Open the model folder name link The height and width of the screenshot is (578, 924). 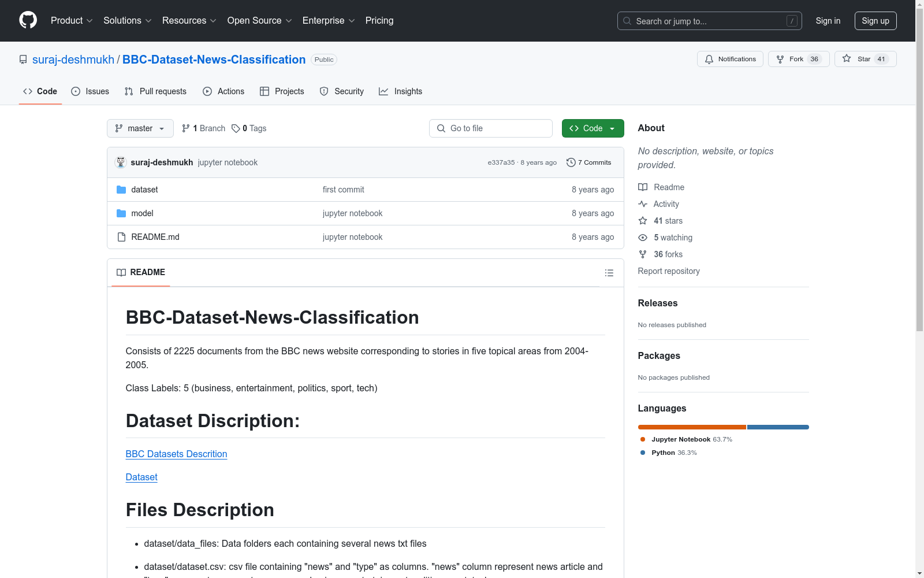pyautogui.click(x=142, y=213)
